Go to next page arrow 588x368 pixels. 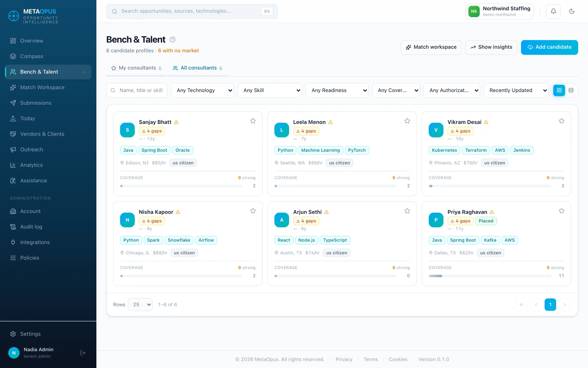565,305
